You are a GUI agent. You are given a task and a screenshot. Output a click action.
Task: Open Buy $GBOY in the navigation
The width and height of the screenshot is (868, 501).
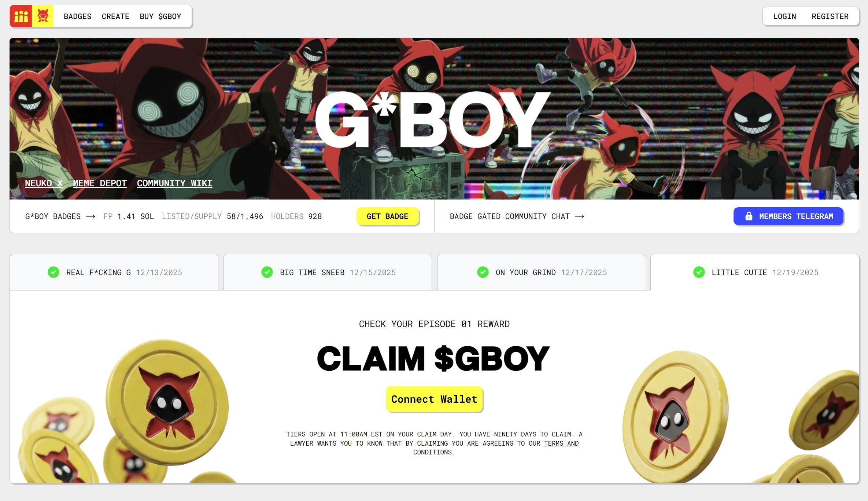(x=160, y=17)
